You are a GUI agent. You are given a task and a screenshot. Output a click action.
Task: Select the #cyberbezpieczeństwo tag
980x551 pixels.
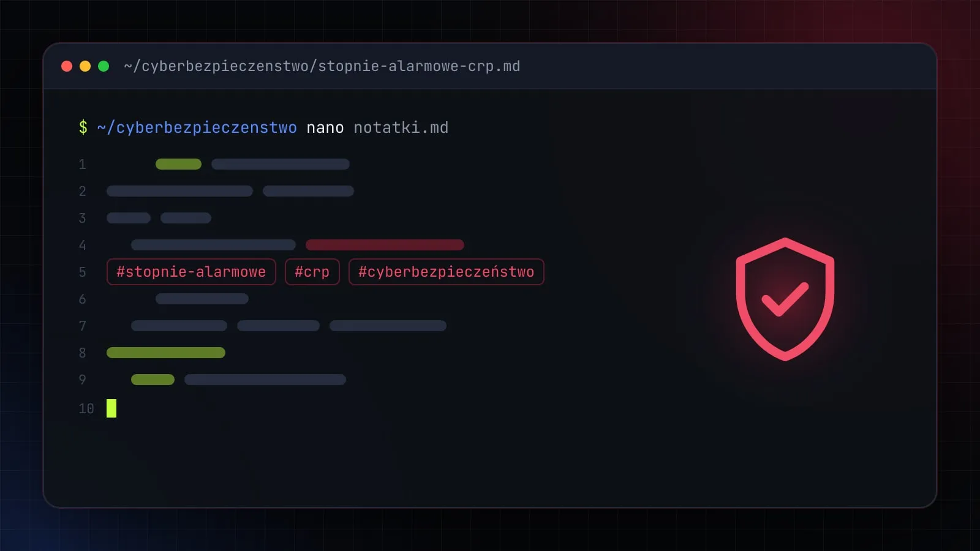447,272
